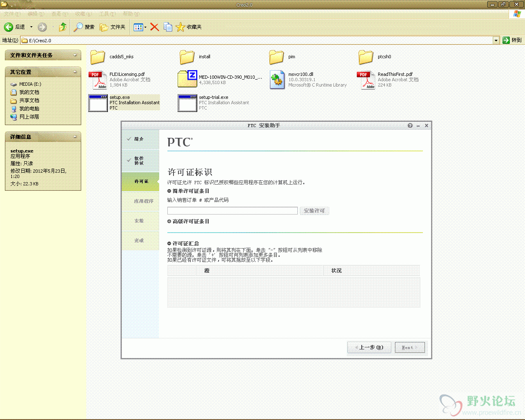Open the Back button history dropdown arrow

pos(31,27)
